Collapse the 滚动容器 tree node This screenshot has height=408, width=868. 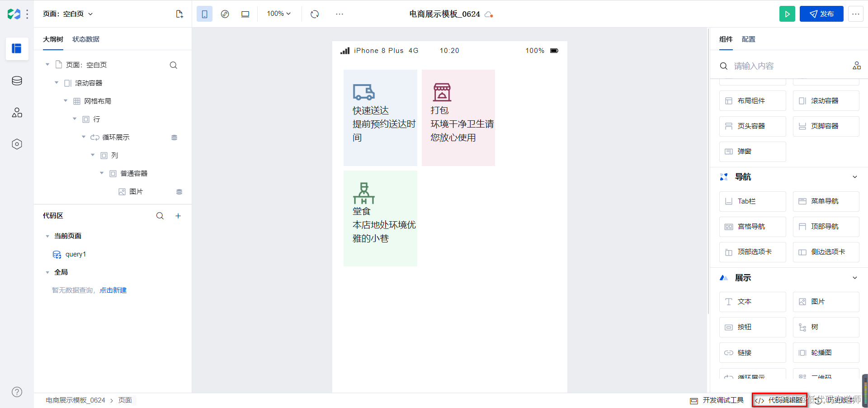coord(57,83)
